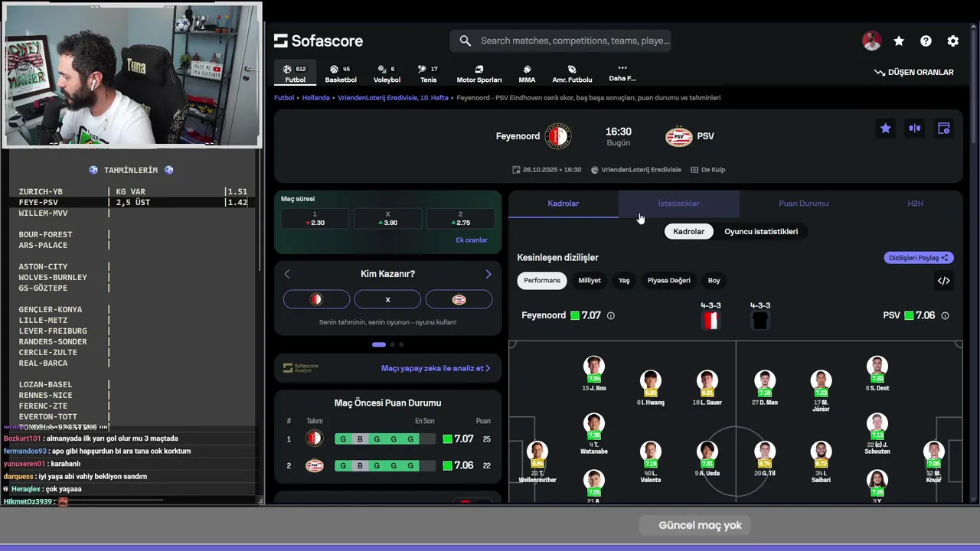Open the settings gear icon
Screen dimensions: 980x551
click(x=953, y=41)
